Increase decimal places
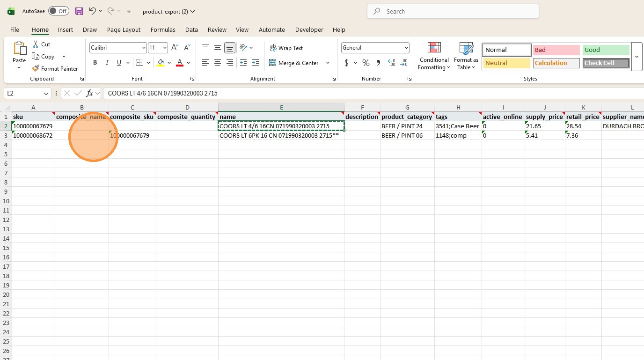 tap(392, 63)
